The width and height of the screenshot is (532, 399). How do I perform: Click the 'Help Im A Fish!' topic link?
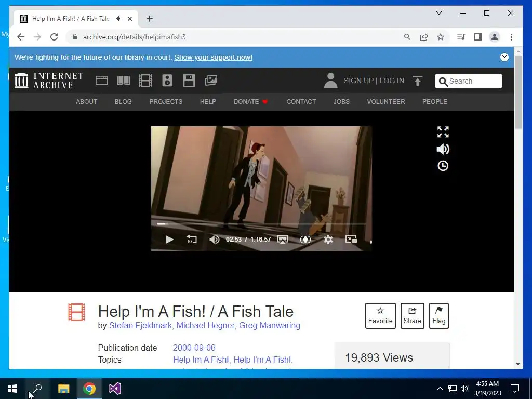coord(201,360)
